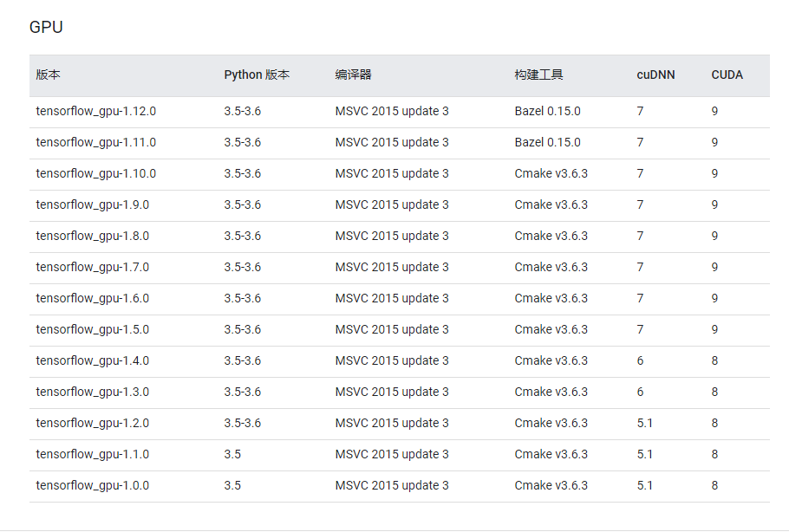Screen dimensions: 789x532
Task: Select tensorflow_gpu-1.5.0 version cell
Action: tap(93, 329)
